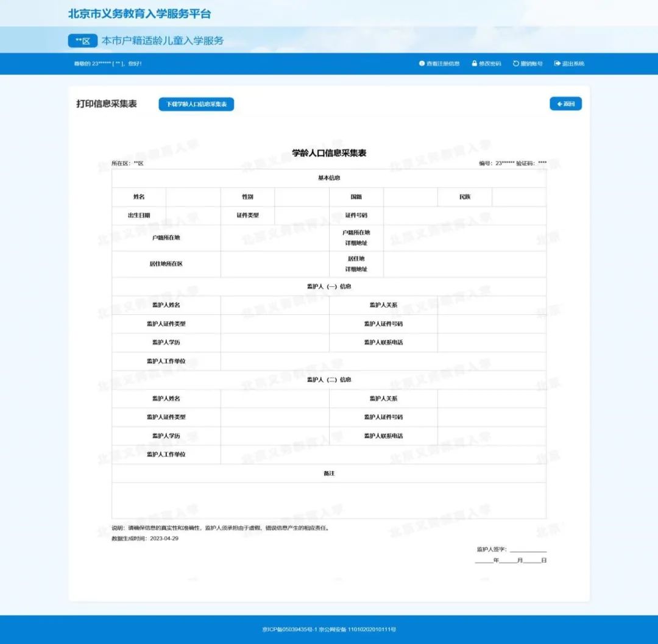The height and width of the screenshot is (644, 658).
Task: Open the 北京市义务教育入学服务平台 site title
Action: coord(140,13)
